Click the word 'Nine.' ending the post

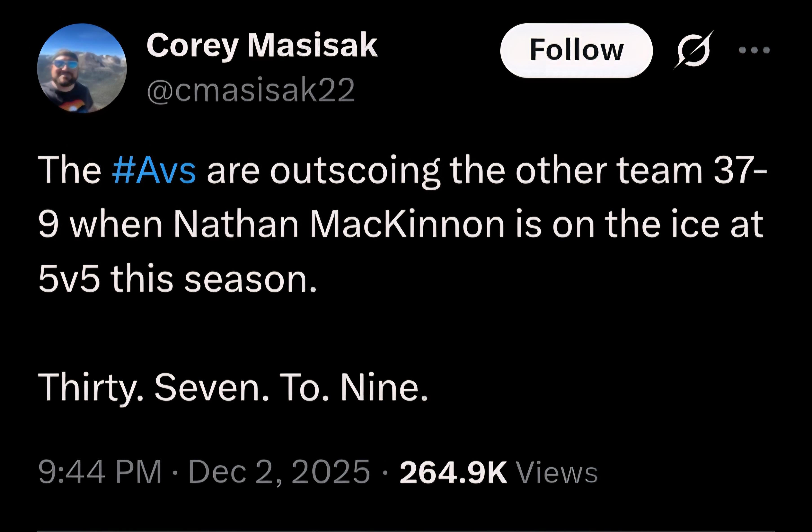[x=384, y=387]
